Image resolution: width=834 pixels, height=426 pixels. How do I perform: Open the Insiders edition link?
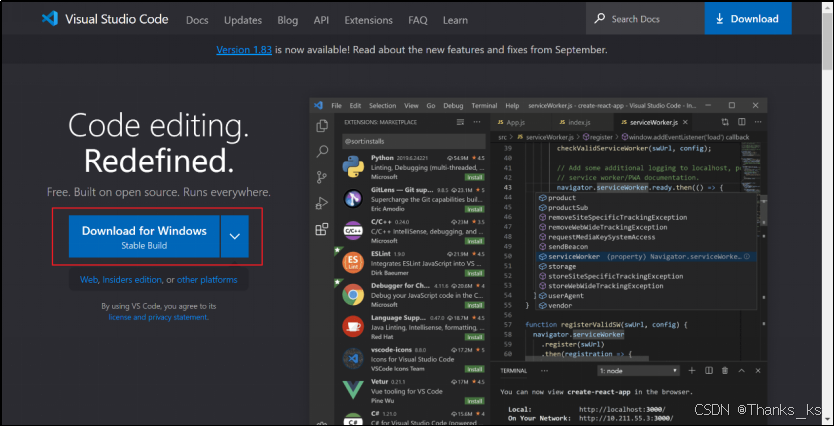[x=132, y=280]
